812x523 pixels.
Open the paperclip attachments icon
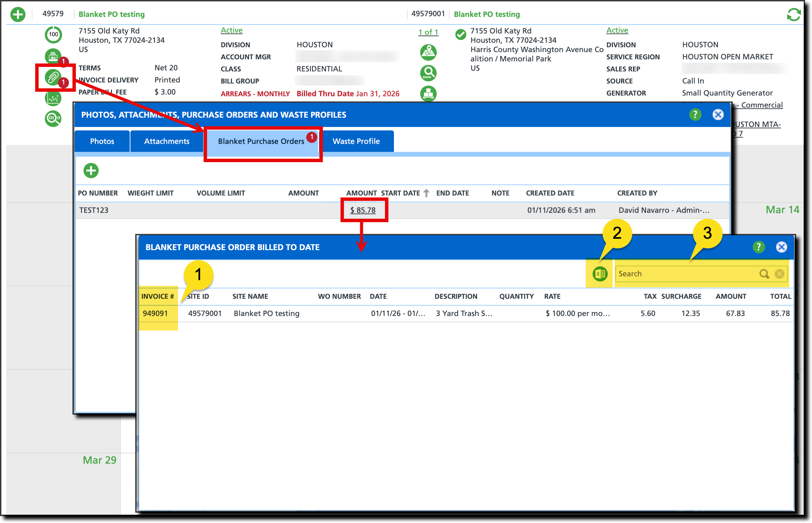(x=53, y=77)
